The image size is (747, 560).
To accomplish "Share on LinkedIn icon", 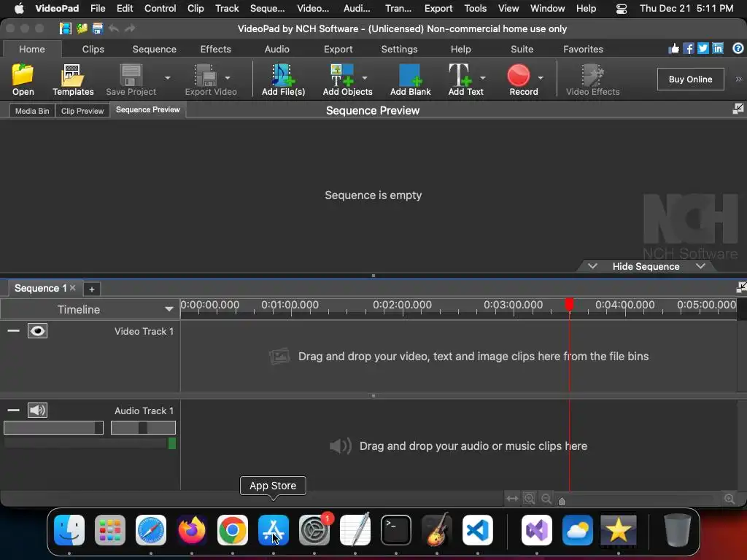I will pyautogui.click(x=718, y=49).
